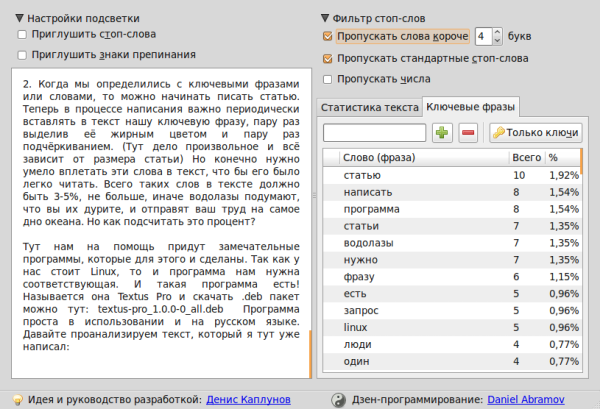
Task: Click 'textus-pro_1.0.0-0_all.deb' in the text
Action: (x=161, y=309)
